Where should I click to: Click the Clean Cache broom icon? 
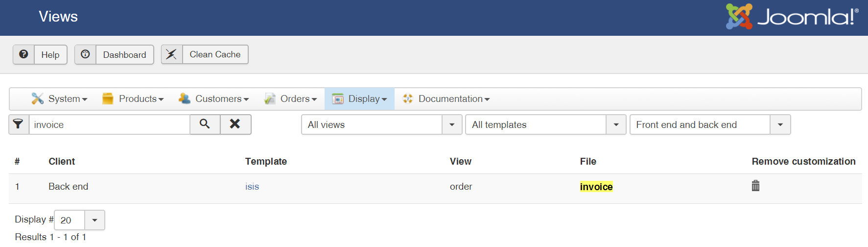click(x=171, y=54)
